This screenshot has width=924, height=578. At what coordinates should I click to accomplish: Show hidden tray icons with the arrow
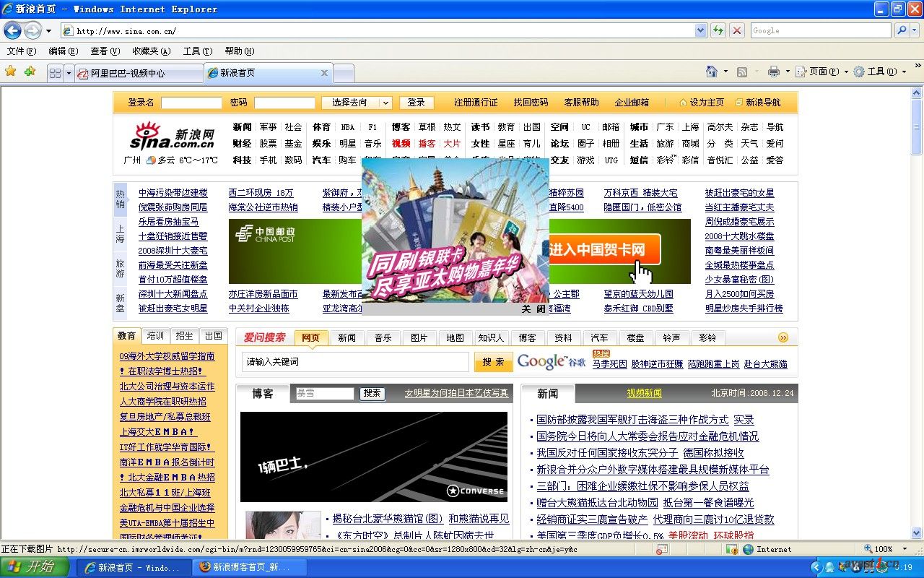816,567
